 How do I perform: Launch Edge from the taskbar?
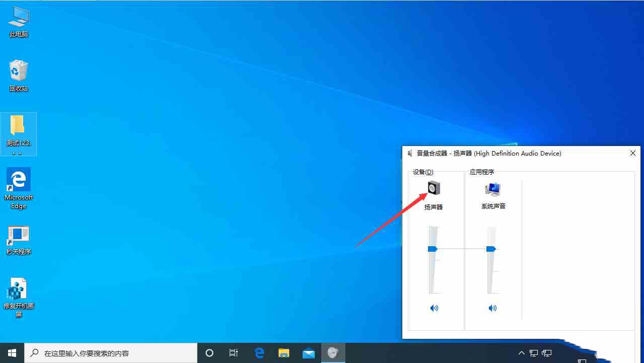click(x=259, y=353)
